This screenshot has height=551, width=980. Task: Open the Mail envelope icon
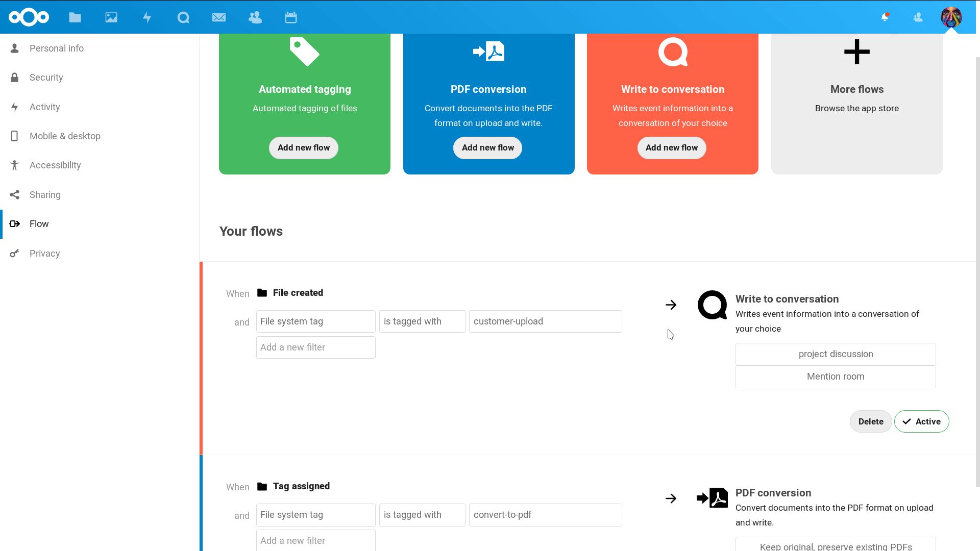[x=219, y=17]
